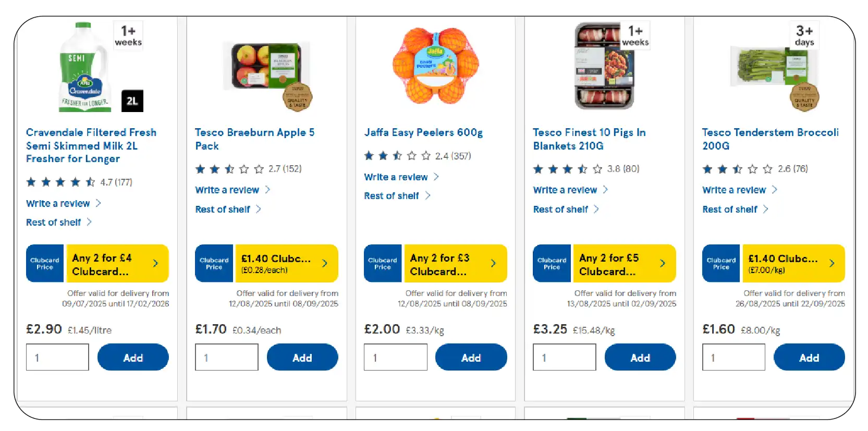Screen dimensions: 868x431
Task: Click the 1+ weeks badge on Pigs In Blankets
Action: pyautogui.click(x=635, y=35)
